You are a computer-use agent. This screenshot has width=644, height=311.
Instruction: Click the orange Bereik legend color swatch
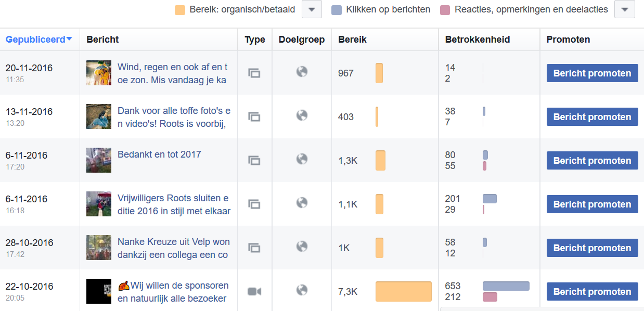pyautogui.click(x=181, y=10)
